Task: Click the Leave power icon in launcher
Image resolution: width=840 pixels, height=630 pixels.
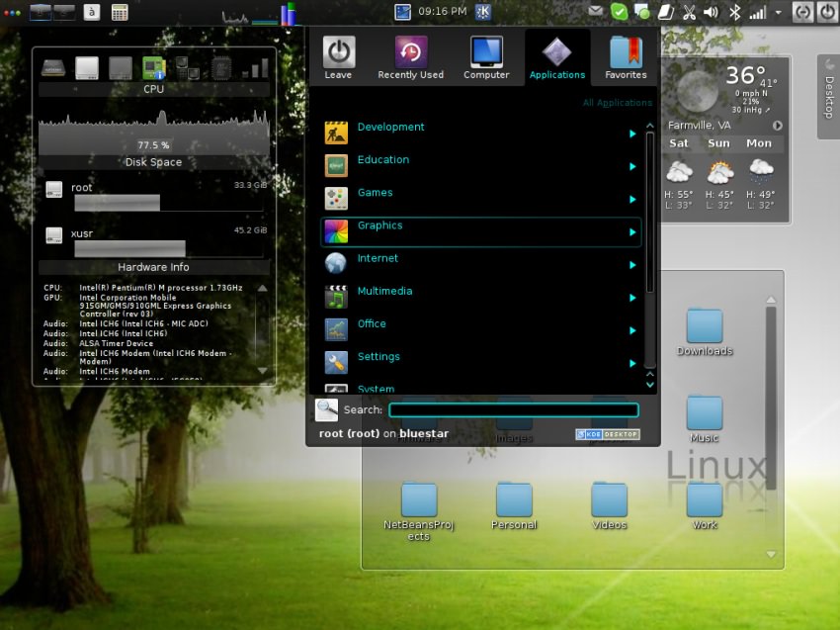Action: coord(338,53)
